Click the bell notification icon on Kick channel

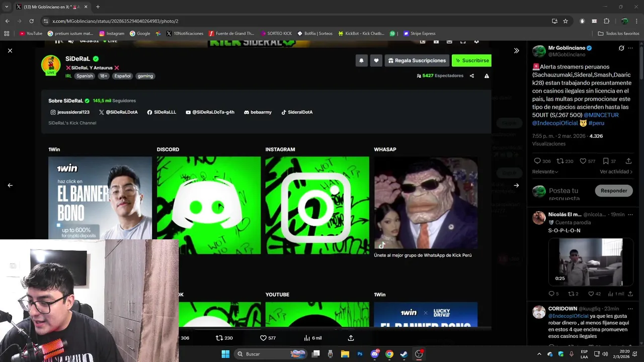pyautogui.click(x=361, y=60)
